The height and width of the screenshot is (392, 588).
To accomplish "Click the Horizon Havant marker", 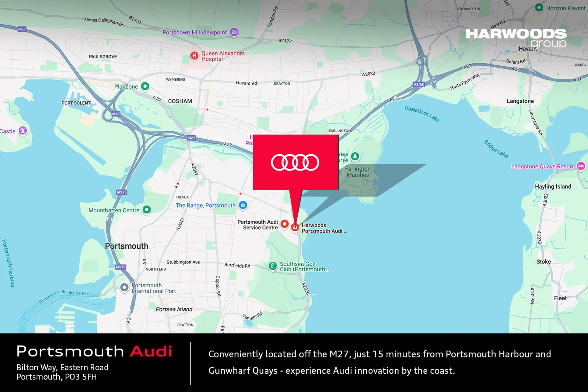I will 539,8.
